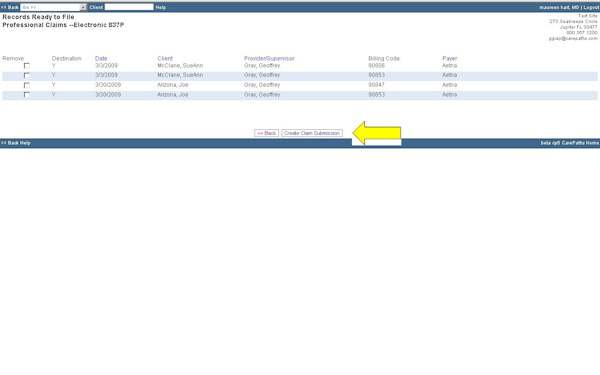Viewport: 600px width, 375px height.
Task: Check Remove box for Arizona 90853 row
Action: click(26, 95)
